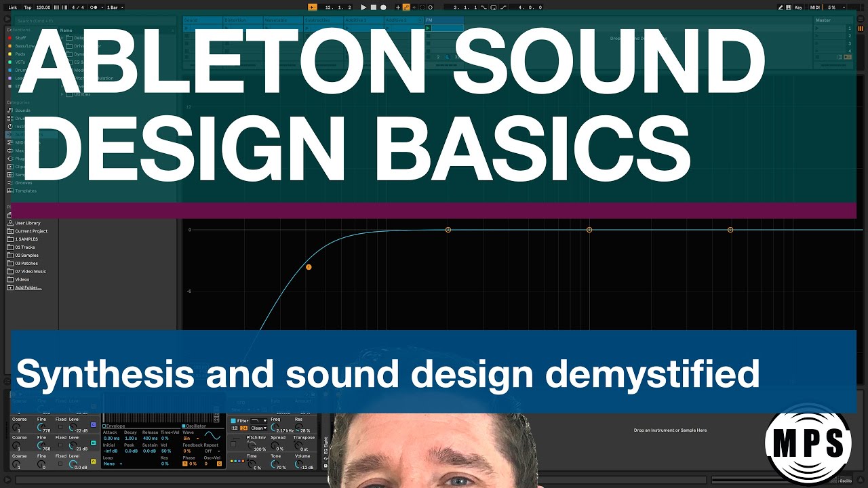This screenshot has height=488, width=868.
Task: Toggle Fixed checkbox on oscillator C row
Action: (x=60, y=427)
